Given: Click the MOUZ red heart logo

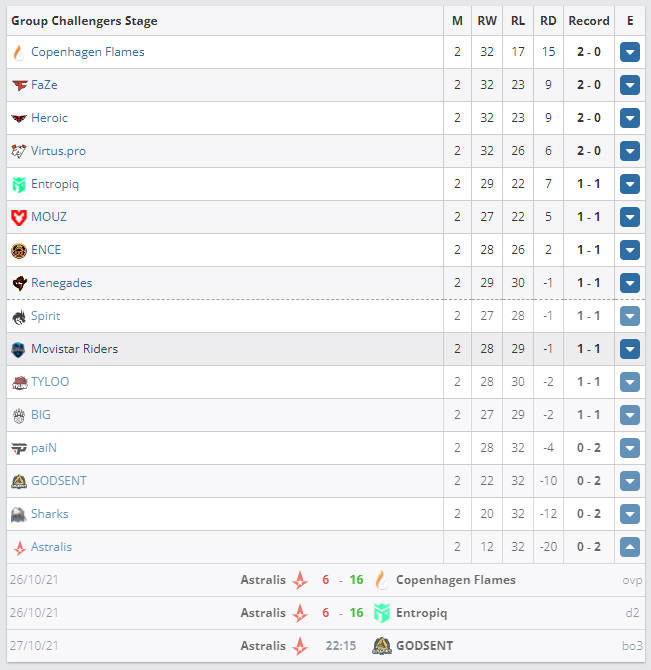Looking at the screenshot, I should coord(19,217).
